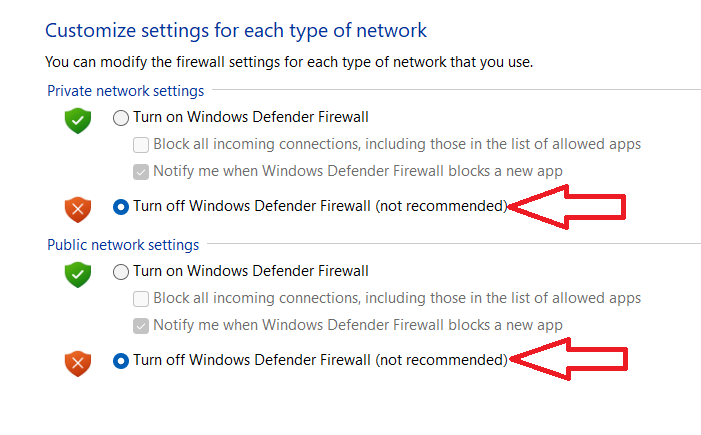Click the '(not recommended)' text in the Private section
The width and height of the screenshot is (701, 435).
(441, 207)
